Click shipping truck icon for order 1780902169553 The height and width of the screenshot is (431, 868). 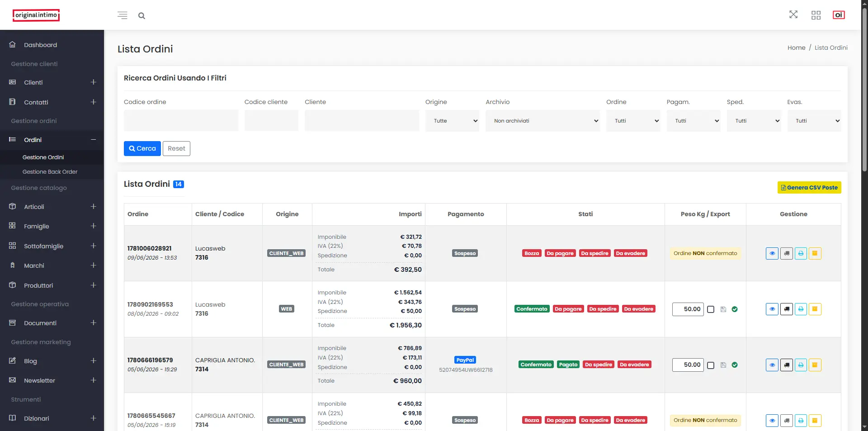click(787, 309)
